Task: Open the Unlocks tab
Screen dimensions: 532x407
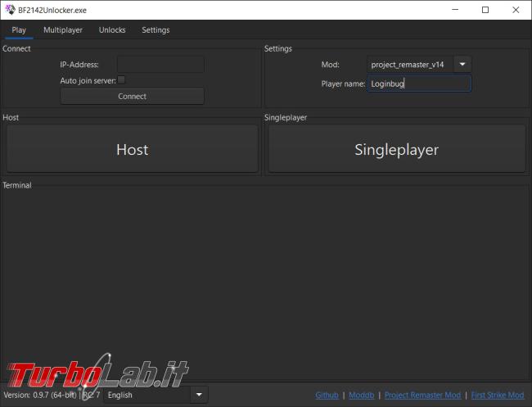Action: click(112, 29)
